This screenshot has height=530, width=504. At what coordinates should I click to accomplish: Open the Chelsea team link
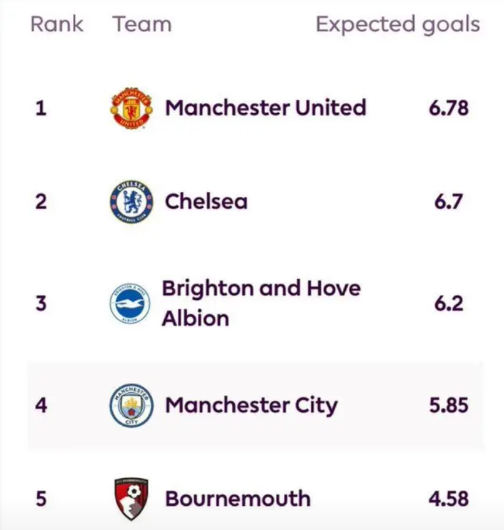(x=206, y=201)
